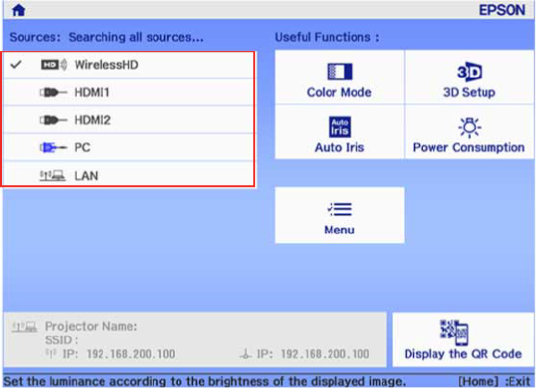The width and height of the screenshot is (536, 388).
Task: Click the Home icon at top left
Action: pos(19,10)
